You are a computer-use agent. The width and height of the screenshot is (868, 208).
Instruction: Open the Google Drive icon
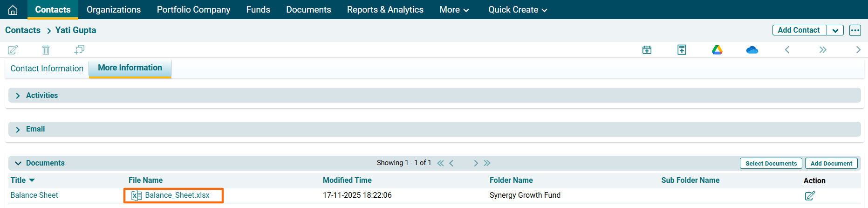point(717,50)
